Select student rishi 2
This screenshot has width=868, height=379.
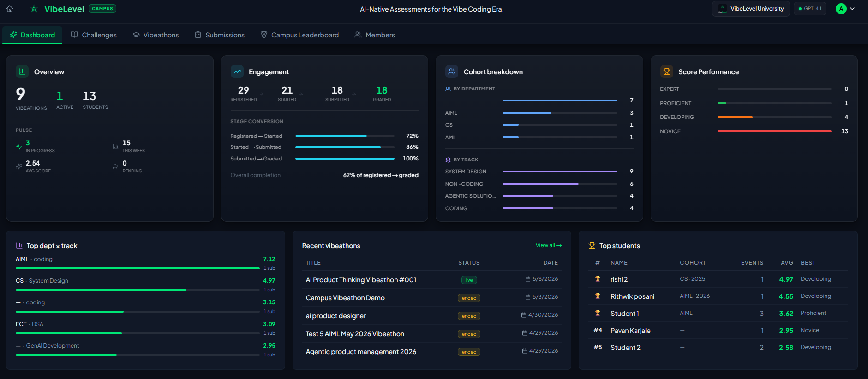point(619,279)
